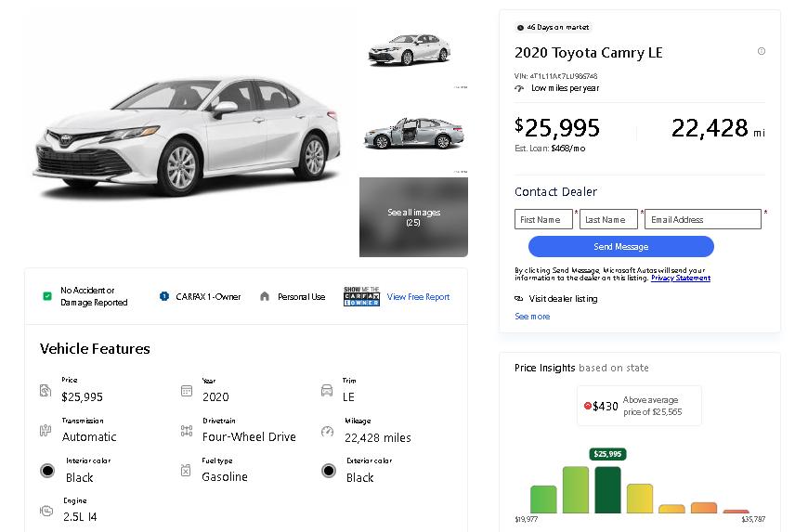Click the Transmission gearbox icon
795x532 pixels.
click(x=46, y=431)
